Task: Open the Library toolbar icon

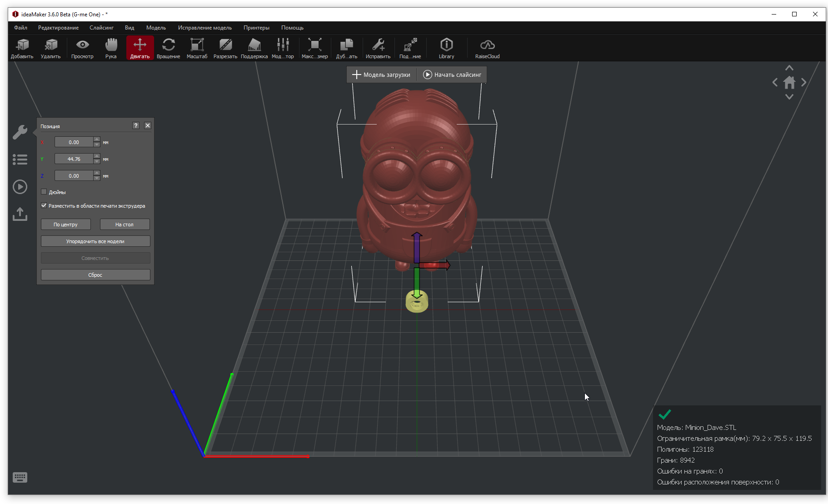Action: pyautogui.click(x=446, y=48)
